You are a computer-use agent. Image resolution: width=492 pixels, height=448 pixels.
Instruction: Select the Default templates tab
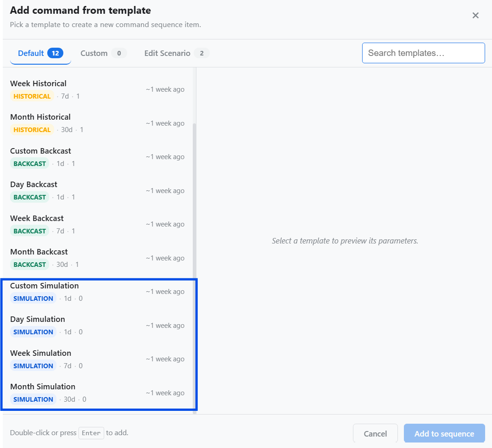click(40, 53)
